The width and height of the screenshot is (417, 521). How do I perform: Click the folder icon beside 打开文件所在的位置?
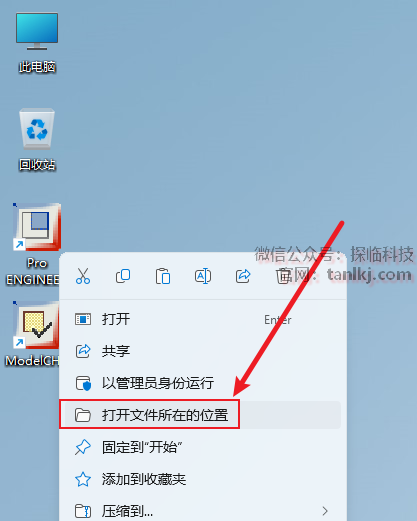coord(83,415)
